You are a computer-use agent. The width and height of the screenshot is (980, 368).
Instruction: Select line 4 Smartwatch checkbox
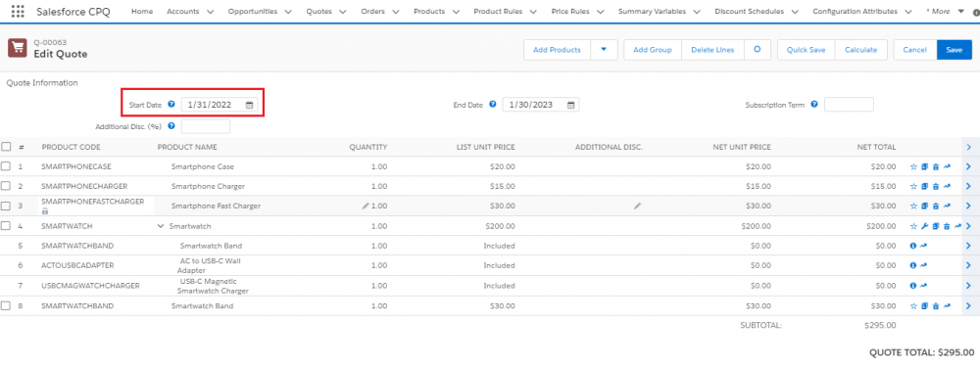coord(6,226)
